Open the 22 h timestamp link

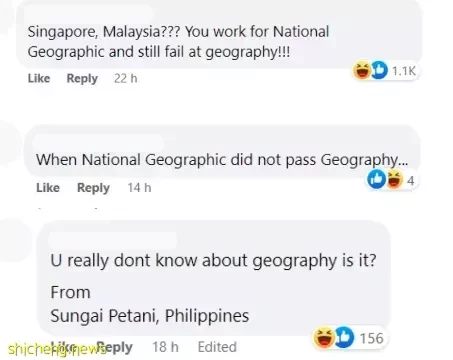coord(125,79)
